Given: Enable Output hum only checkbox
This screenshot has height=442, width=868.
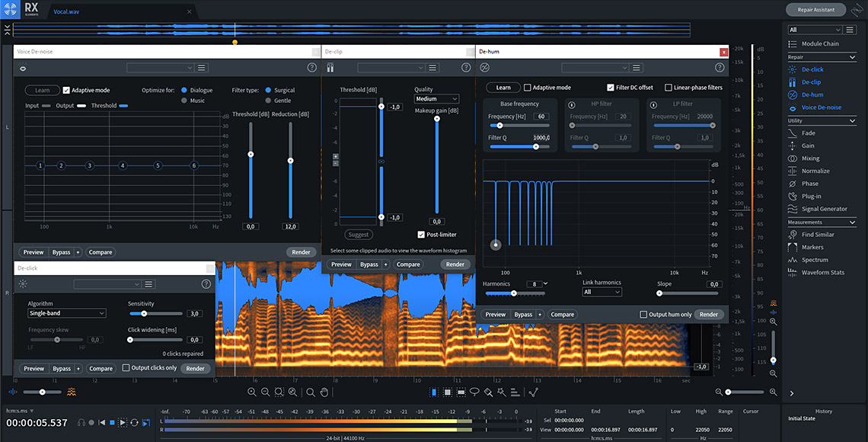Looking at the screenshot, I should coord(643,315).
